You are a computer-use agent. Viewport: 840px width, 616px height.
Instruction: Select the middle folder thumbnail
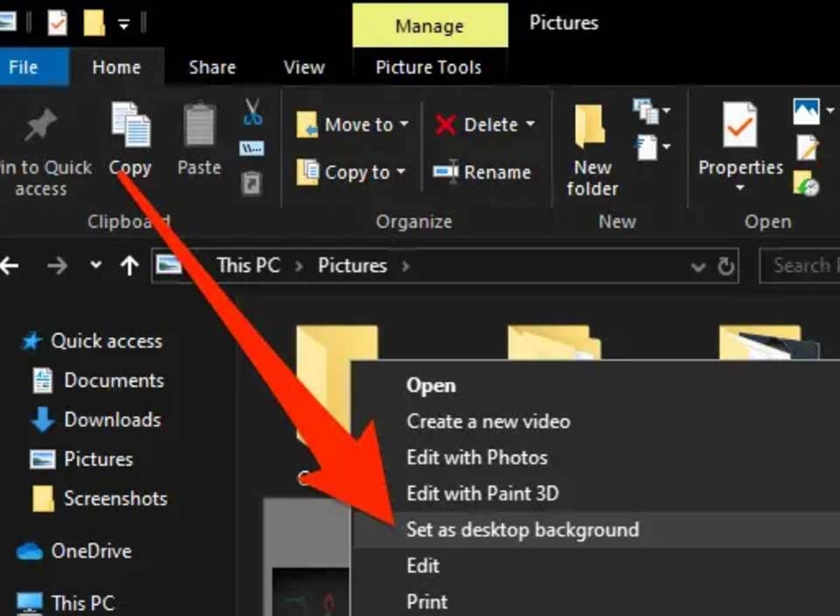pos(554,342)
